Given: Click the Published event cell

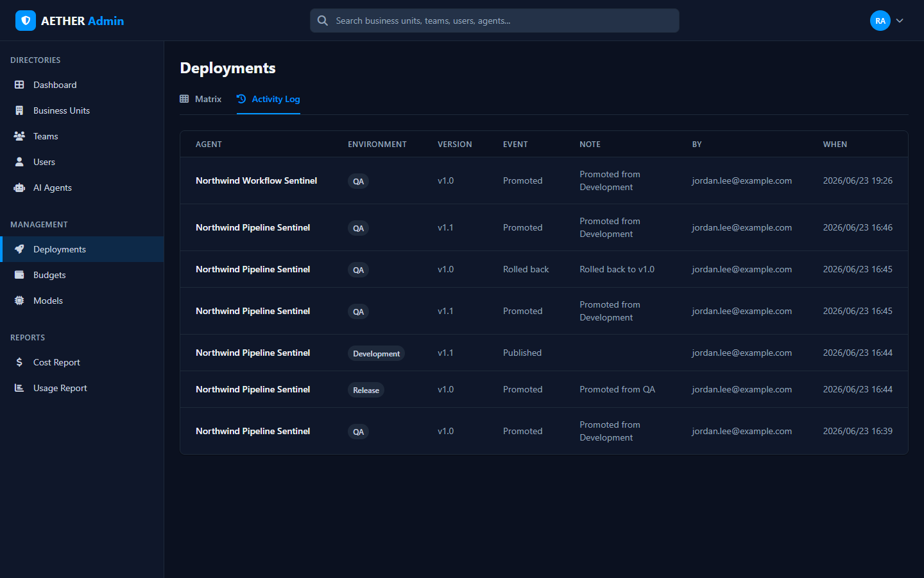Looking at the screenshot, I should pos(522,353).
